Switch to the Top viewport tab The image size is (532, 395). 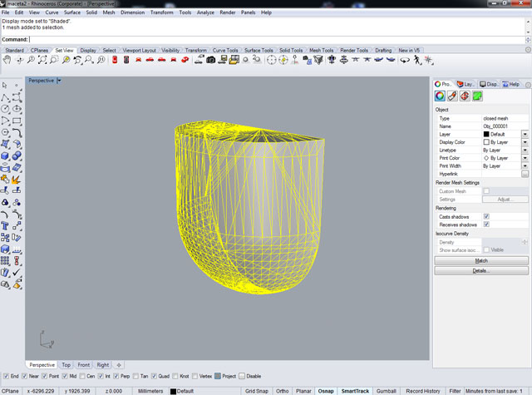(x=66, y=365)
